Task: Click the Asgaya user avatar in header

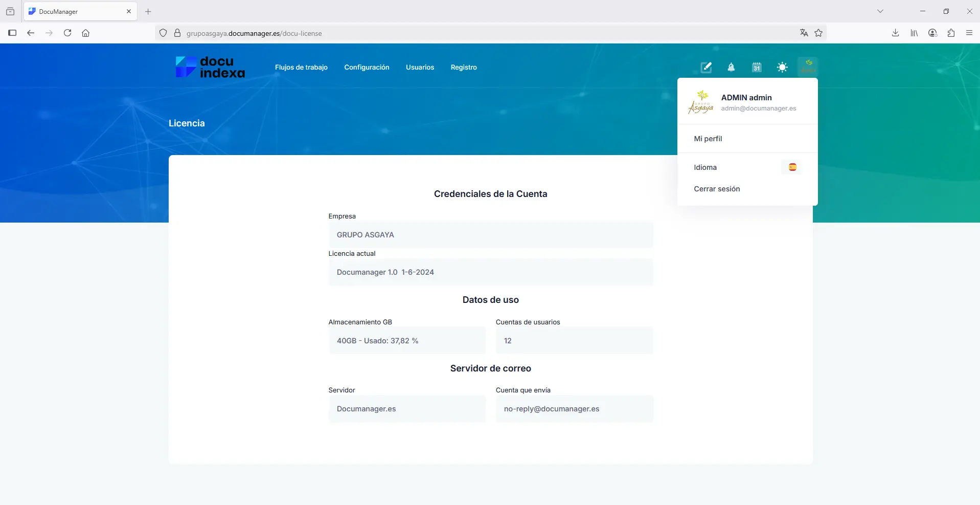Action: click(x=808, y=67)
